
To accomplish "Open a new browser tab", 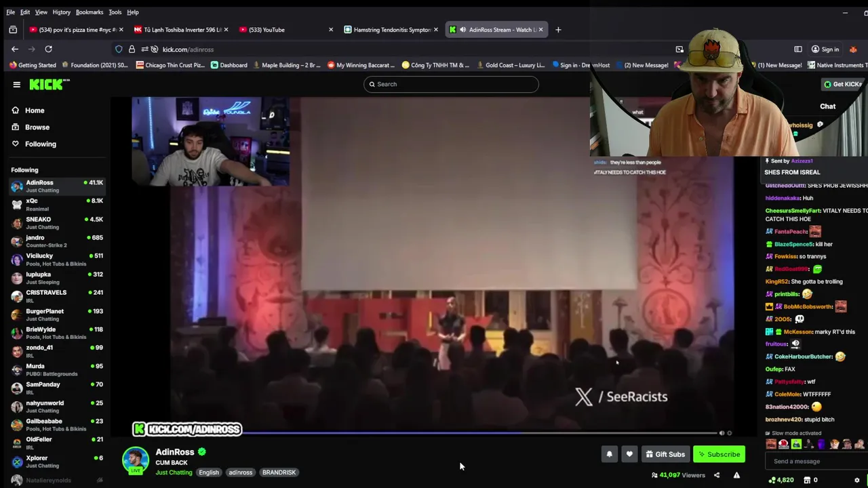I will coord(558,30).
